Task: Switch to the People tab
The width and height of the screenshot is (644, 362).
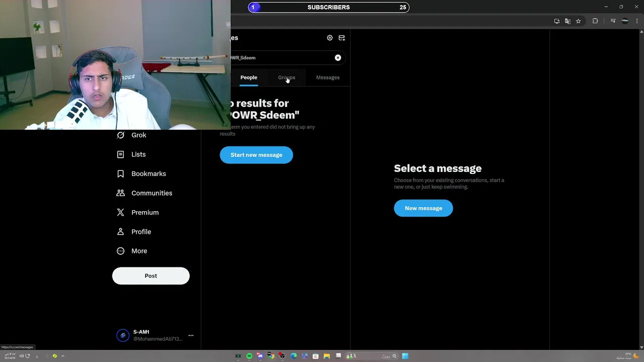Action: [x=249, y=77]
